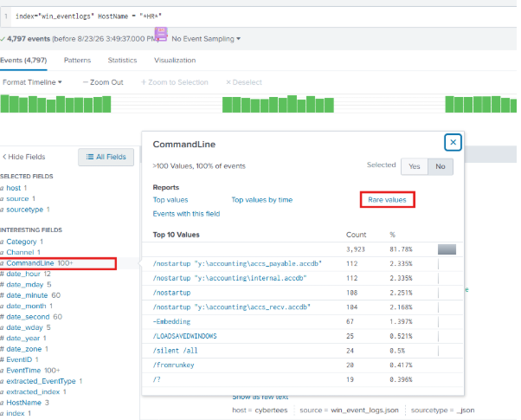Click the Count column header
521x420 pixels.
(x=356, y=235)
